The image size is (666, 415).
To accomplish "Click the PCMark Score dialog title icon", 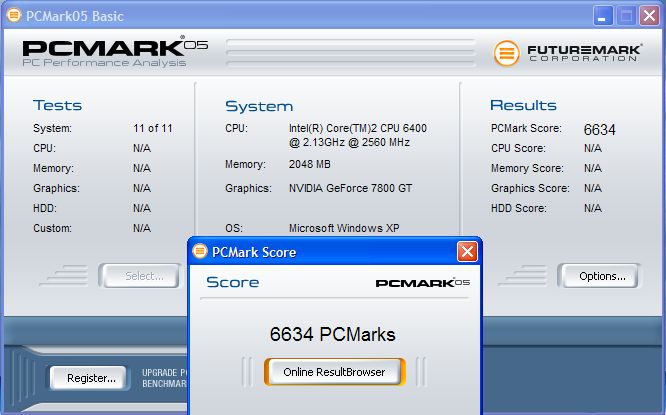I will coord(199,251).
